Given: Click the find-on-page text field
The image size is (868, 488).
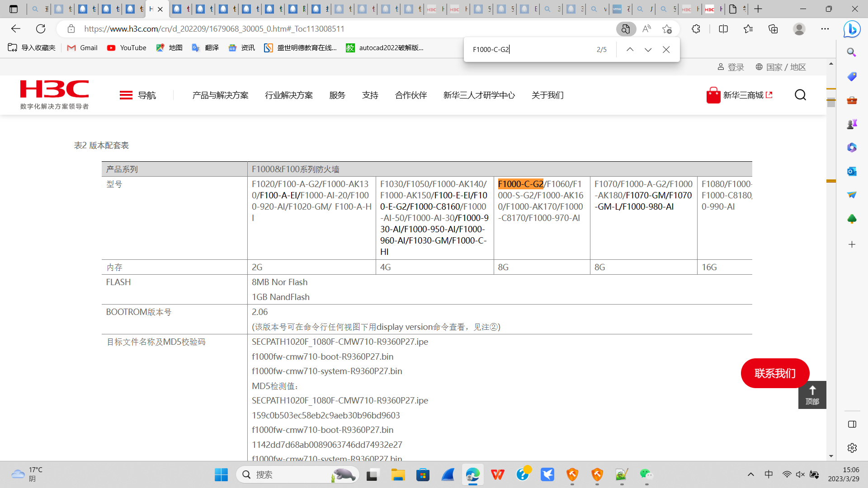Looking at the screenshot, I should (529, 50).
